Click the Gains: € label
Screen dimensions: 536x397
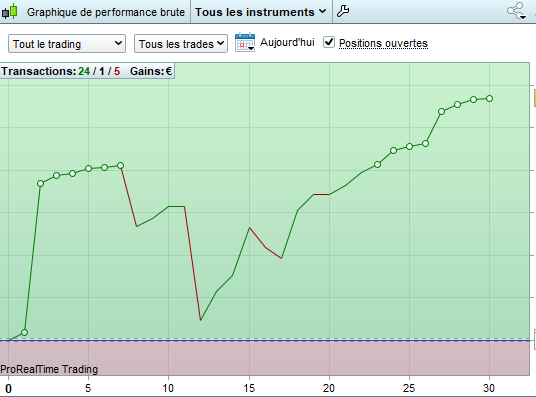point(151,71)
